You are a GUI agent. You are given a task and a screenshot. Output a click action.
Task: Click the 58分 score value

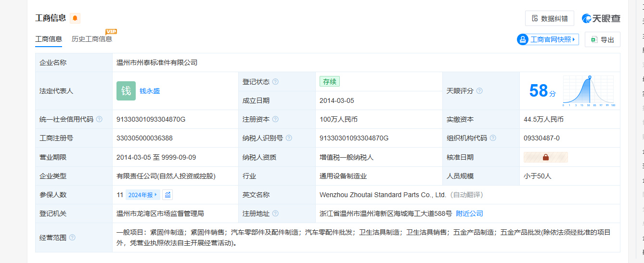click(x=542, y=91)
